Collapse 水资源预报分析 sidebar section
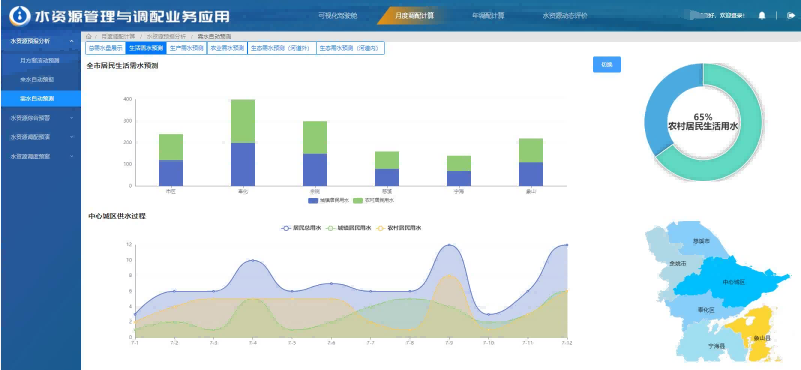 [40, 41]
